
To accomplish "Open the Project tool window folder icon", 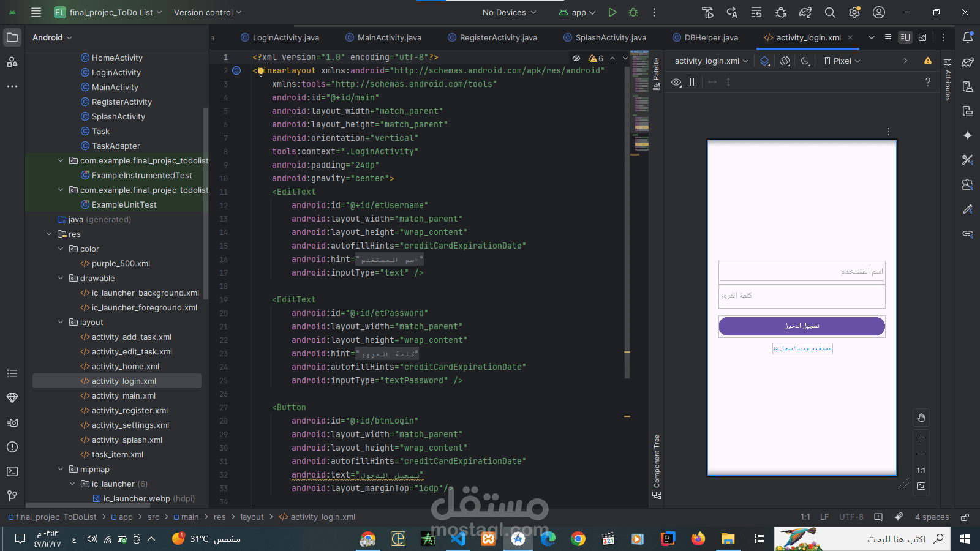I will coord(12,37).
